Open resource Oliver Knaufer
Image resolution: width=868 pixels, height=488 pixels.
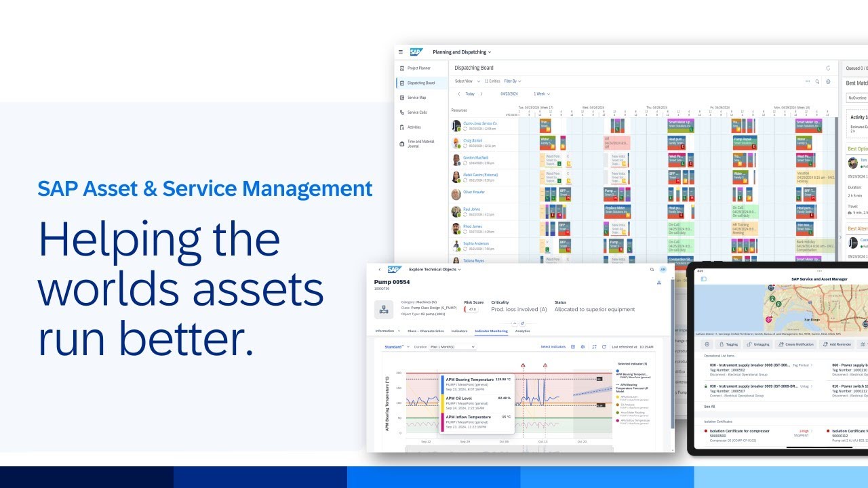(474, 192)
